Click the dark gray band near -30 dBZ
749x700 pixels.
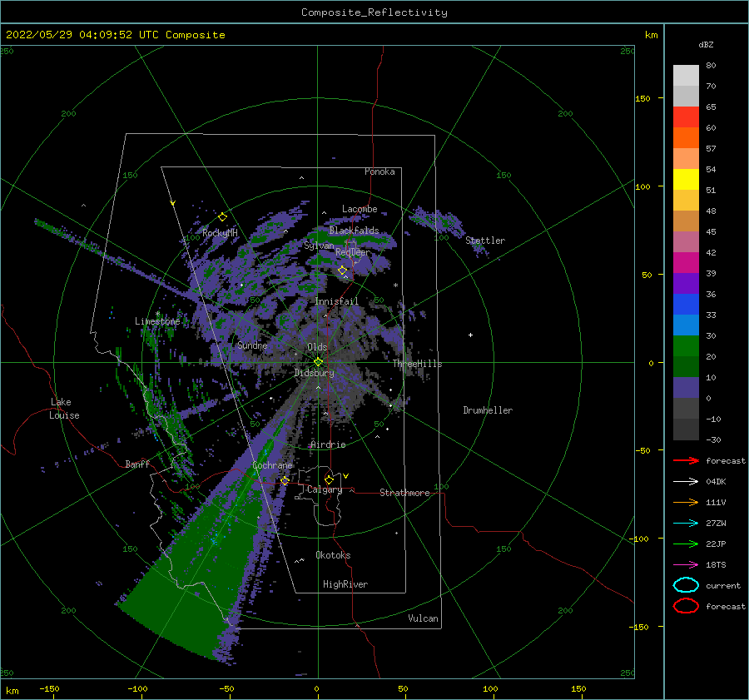coord(686,429)
